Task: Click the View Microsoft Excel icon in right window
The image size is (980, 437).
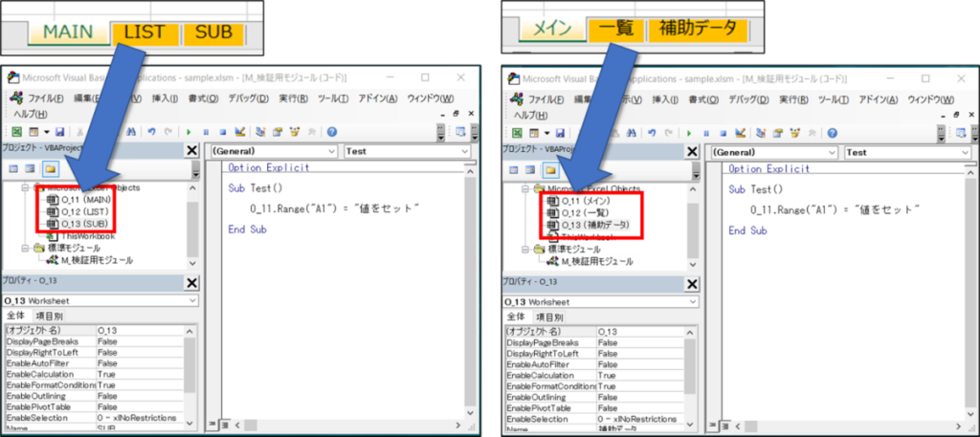Action: (x=516, y=132)
